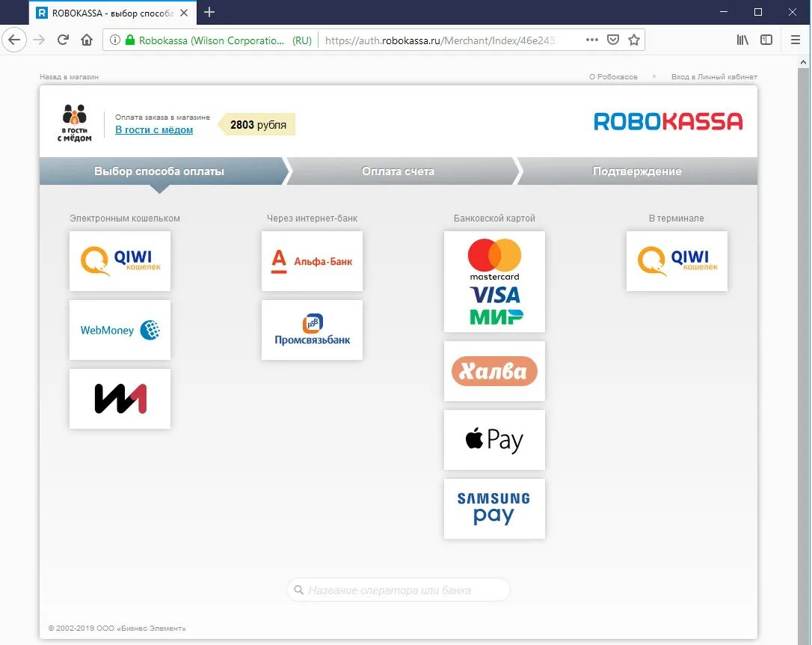Select the ROBOKASSA browser tab
The image size is (812, 645).
tap(113, 13)
